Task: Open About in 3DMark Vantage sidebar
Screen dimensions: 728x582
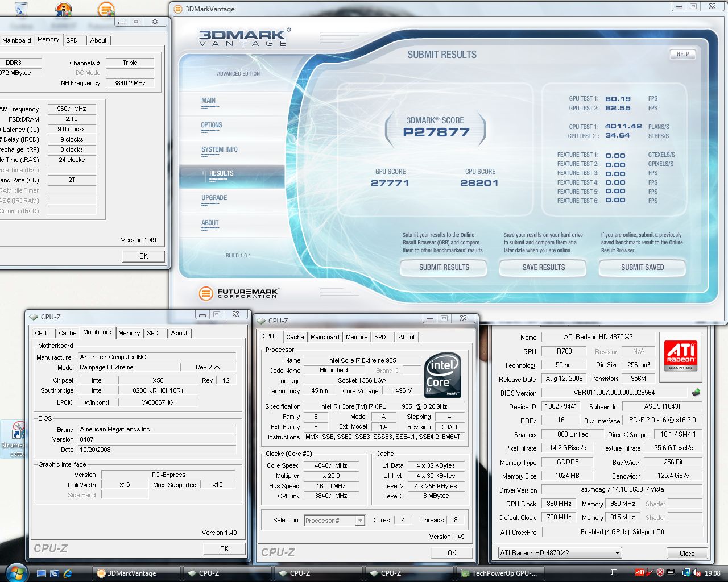Action: [x=210, y=223]
